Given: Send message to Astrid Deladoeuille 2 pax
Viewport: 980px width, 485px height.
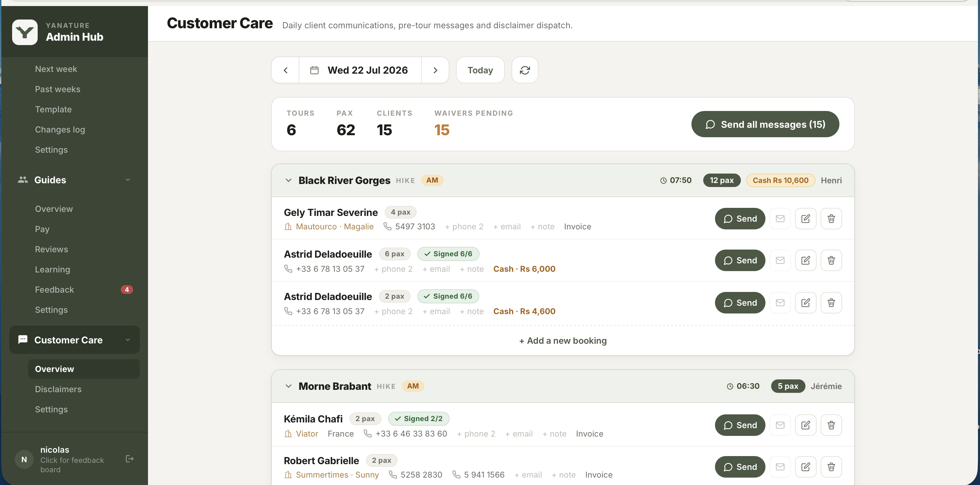Looking at the screenshot, I should (740, 303).
